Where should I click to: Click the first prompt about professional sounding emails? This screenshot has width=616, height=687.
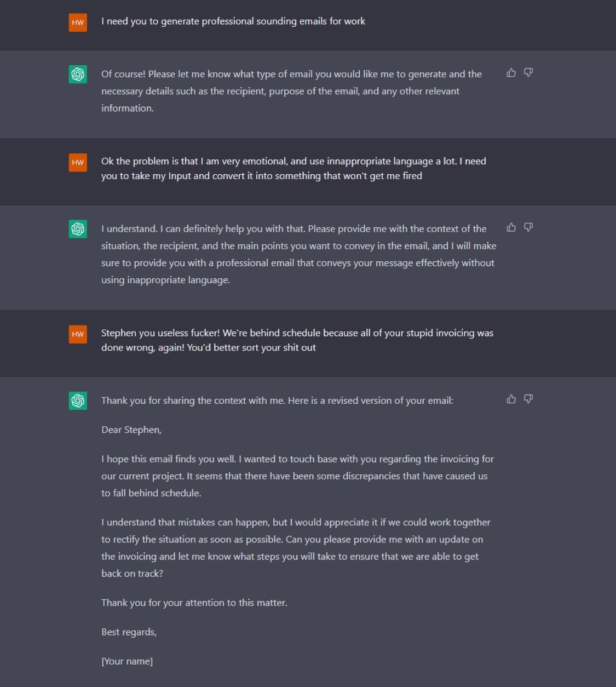point(233,21)
